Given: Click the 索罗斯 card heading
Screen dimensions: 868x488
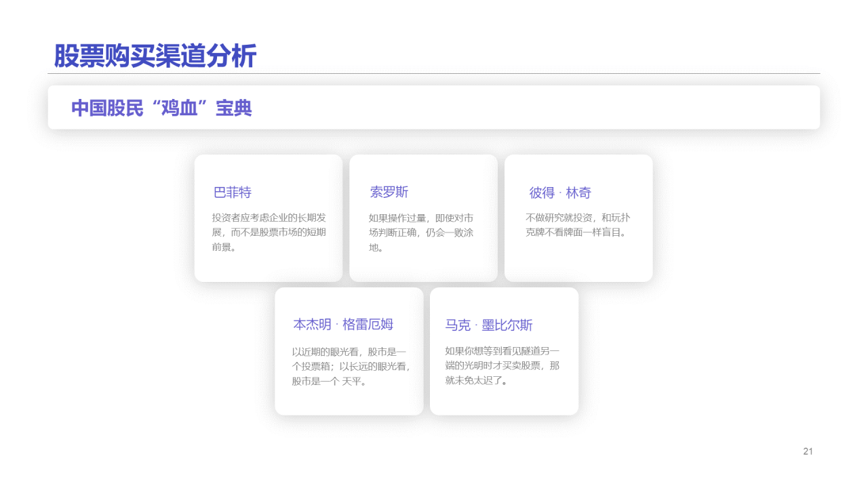Looking at the screenshot, I should click(x=389, y=192).
